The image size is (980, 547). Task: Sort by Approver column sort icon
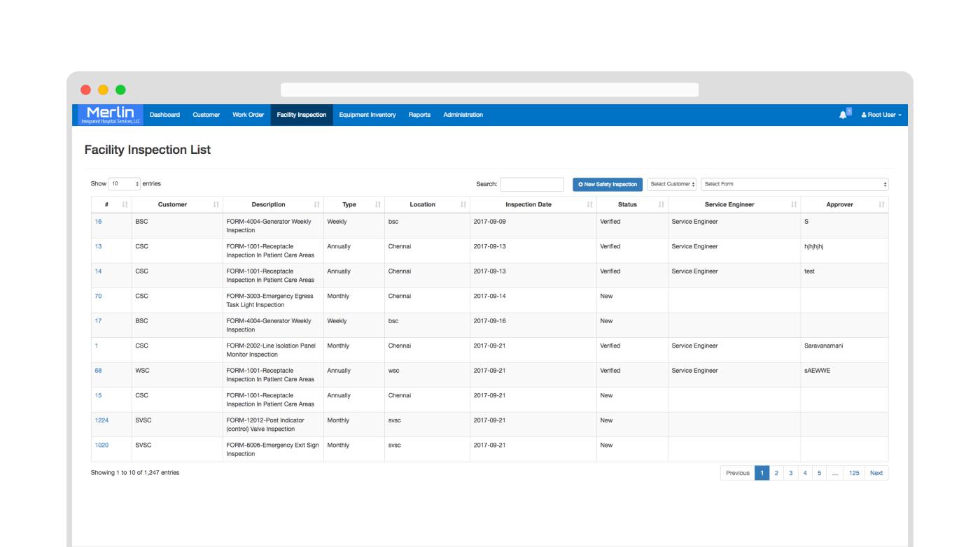point(881,205)
